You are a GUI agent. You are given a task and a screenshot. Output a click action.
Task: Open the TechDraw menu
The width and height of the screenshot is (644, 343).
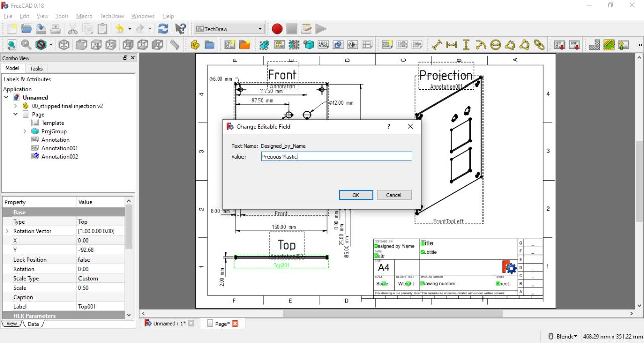pyautogui.click(x=112, y=16)
